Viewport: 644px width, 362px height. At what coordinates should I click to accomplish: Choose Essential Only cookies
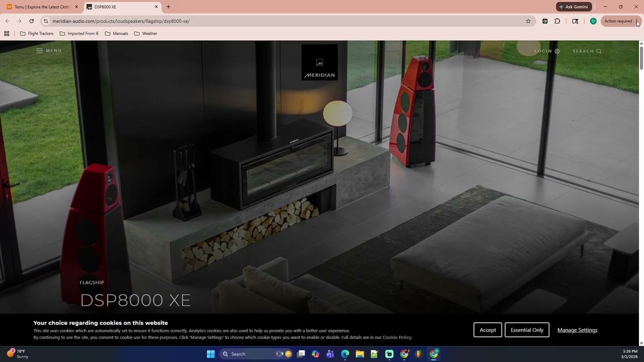tap(527, 330)
